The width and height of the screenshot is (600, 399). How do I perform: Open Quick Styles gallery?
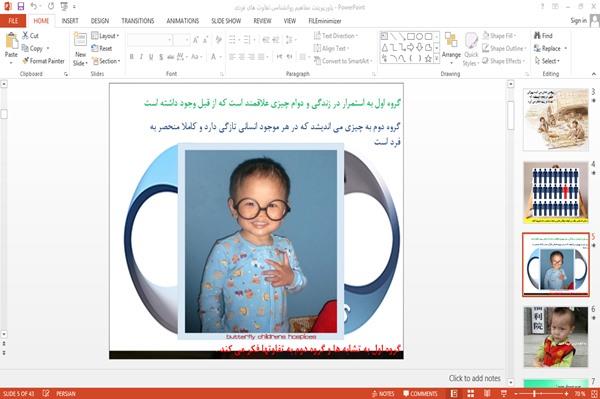coord(471,50)
